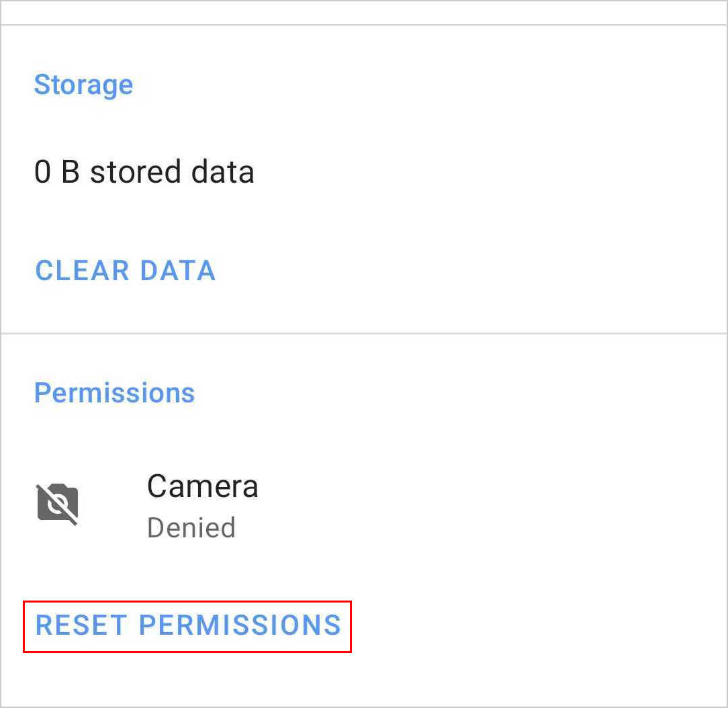Click the Denied status text

[x=191, y=528]
